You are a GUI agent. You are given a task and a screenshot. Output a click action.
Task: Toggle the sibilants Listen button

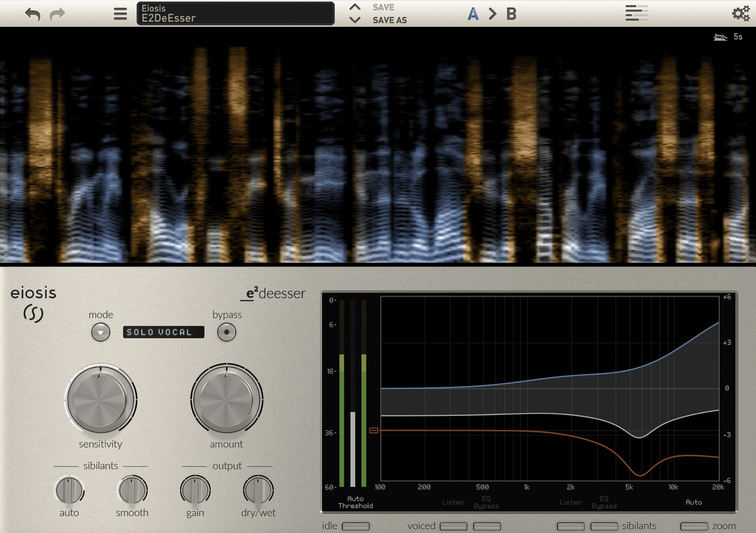click(x=571, y=526)
